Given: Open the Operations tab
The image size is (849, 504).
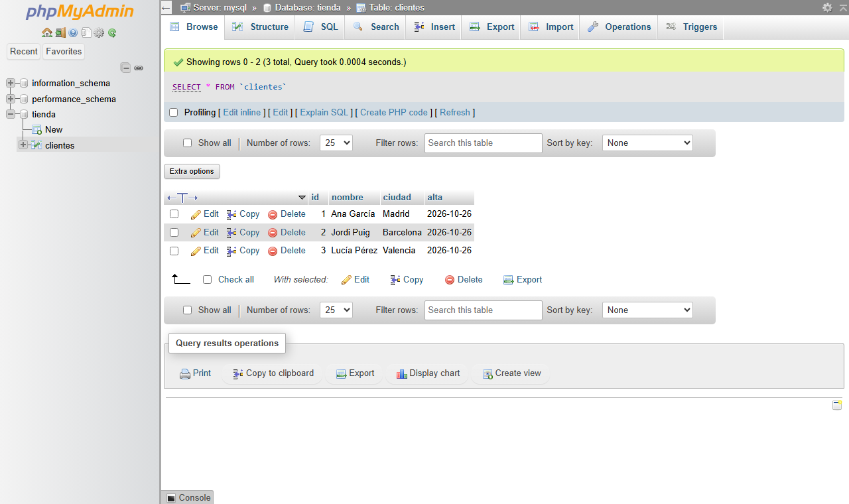Looking at the screenshot, I should [619, 27].
